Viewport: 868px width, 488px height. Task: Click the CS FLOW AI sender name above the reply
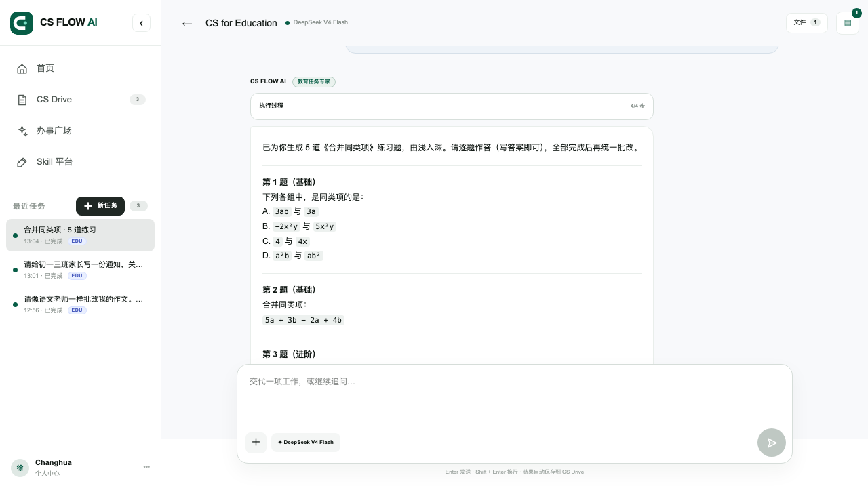268,81
